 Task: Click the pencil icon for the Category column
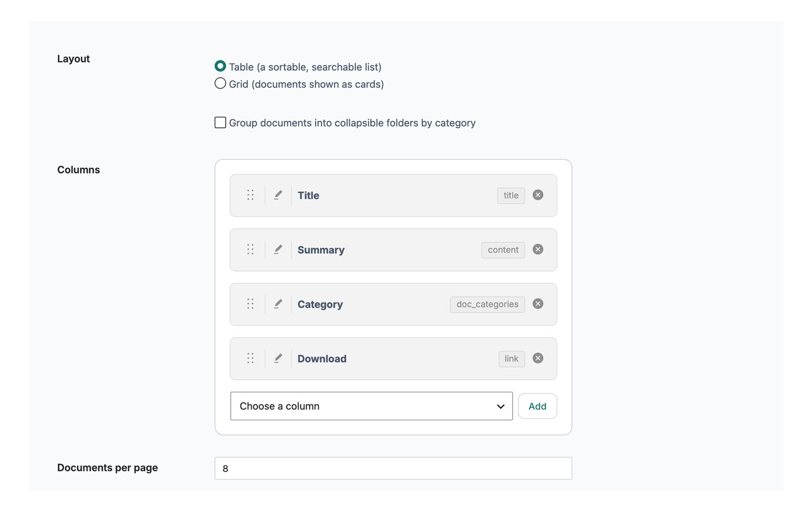pos(278,304)
